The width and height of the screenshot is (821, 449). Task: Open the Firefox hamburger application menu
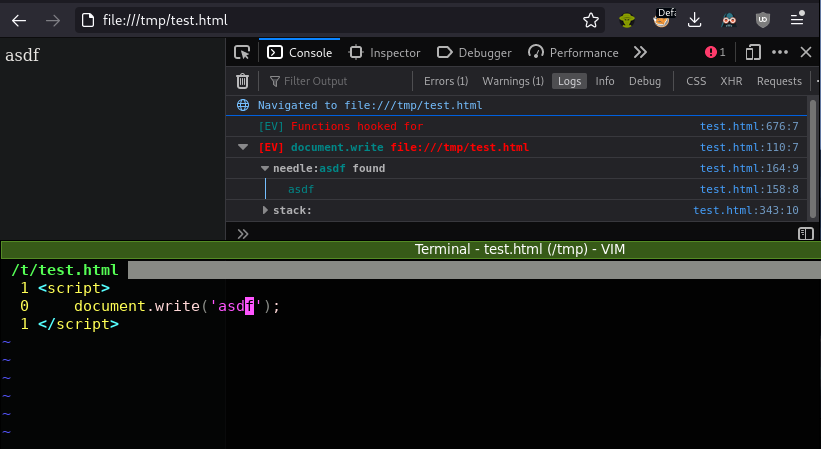(x=797, y=20)
